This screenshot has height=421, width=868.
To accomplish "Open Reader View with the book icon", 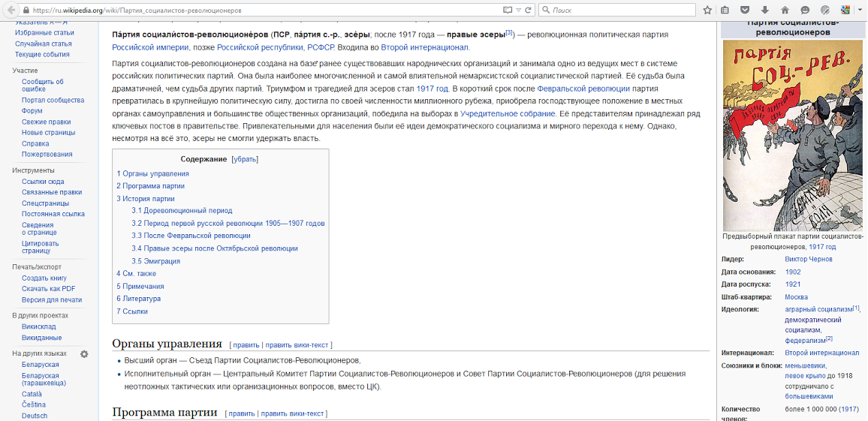I will pos(508,11).
